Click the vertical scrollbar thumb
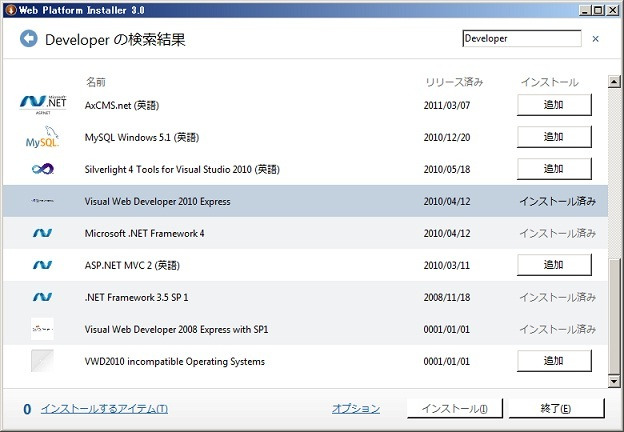 coord(614,317)
